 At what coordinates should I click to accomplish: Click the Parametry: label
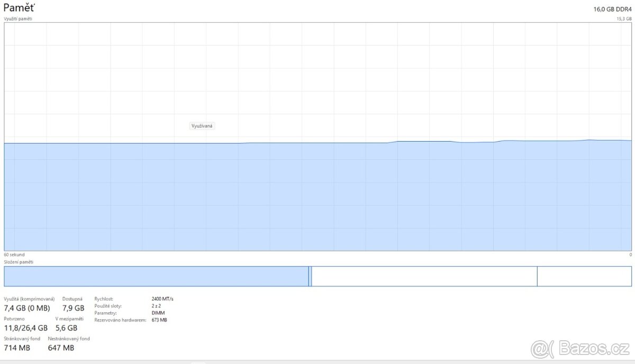coord(106,313)
